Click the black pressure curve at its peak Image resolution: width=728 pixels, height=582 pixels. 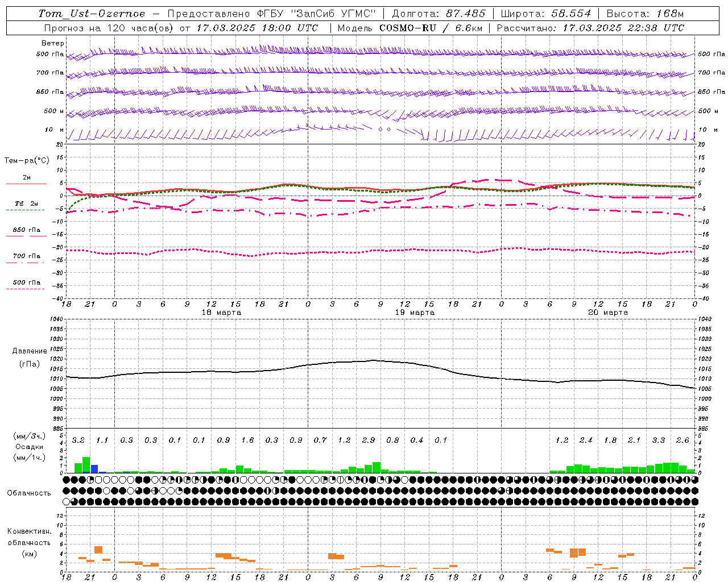coord(373,360)
